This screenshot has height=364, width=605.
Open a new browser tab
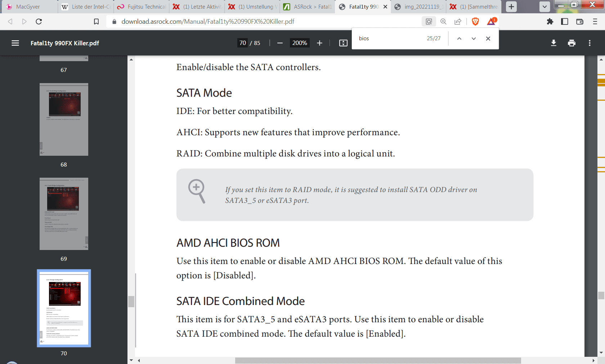tap(511, 6)
